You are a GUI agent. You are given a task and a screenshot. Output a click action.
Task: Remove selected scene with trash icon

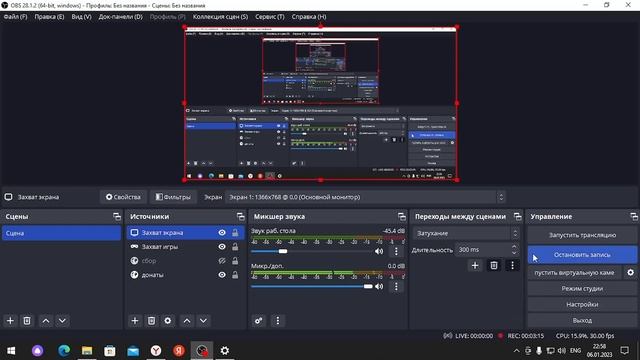pyautogui.click(x=27, y=321)
